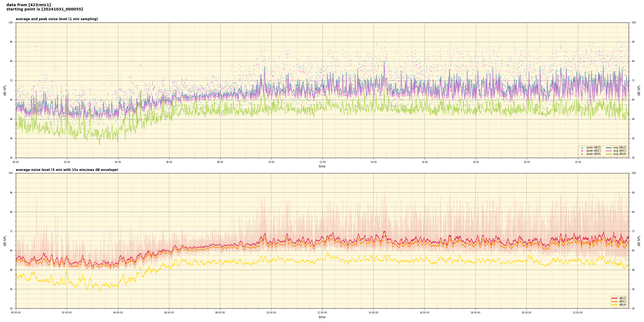Click the 'data from [423/mic1]' header text
The image size is (644, 322).
tap(28, 5)
